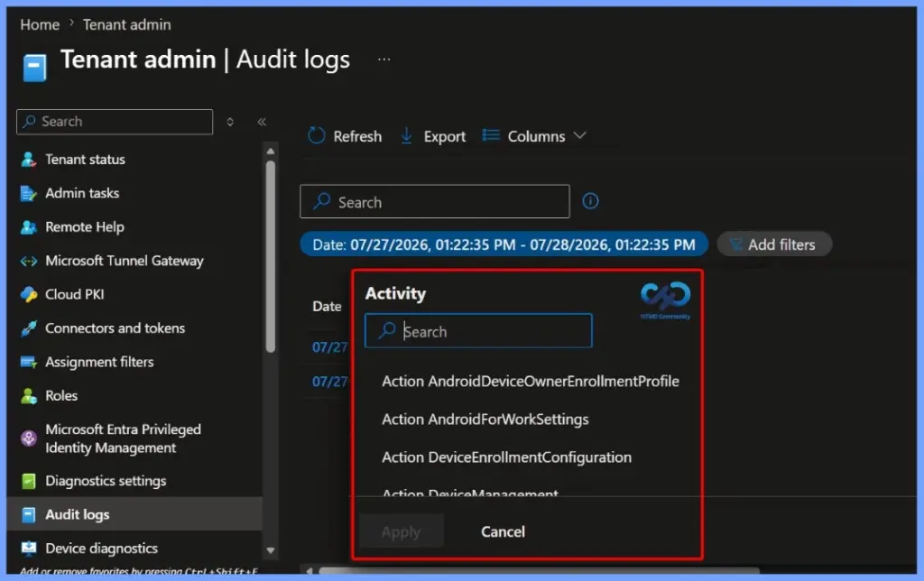Focus the Activity Search field
Screen dimensions: 924x581
click(x=478, y=331)
